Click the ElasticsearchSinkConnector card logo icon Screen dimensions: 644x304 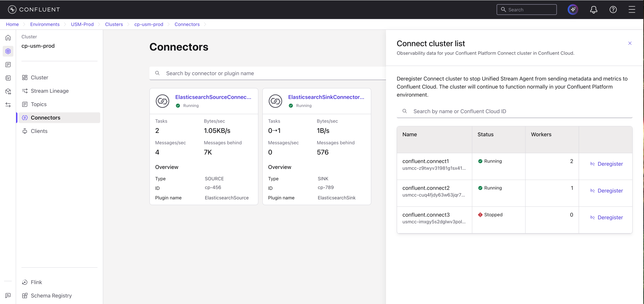tap(275, 101)
